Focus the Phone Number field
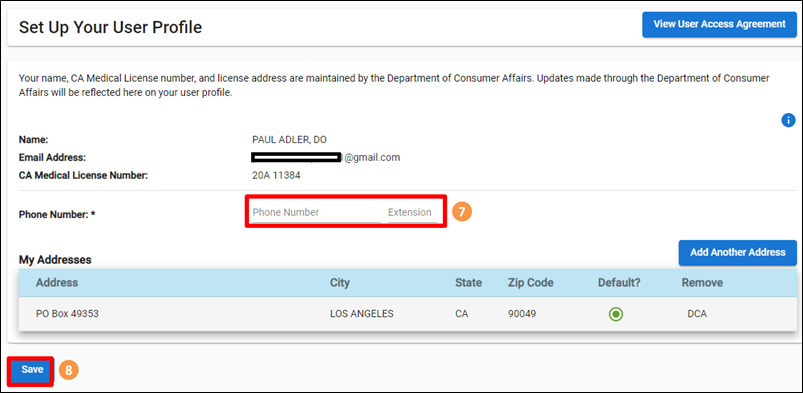This screenshot has width=803, height=393. click(x=316, y=212)
